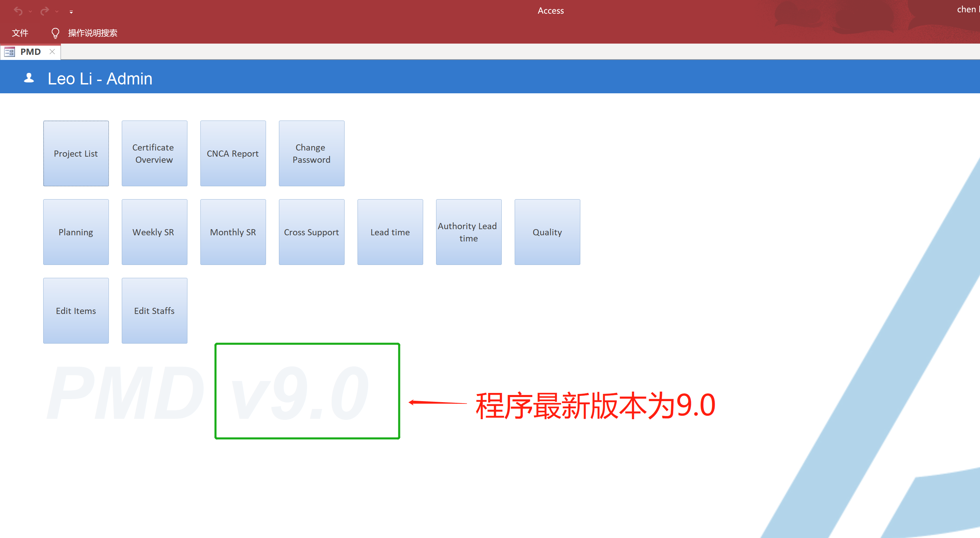This screenshot has height=538, width=980.
Task: View Authority Lead time panel
Action: click(468, 232)
